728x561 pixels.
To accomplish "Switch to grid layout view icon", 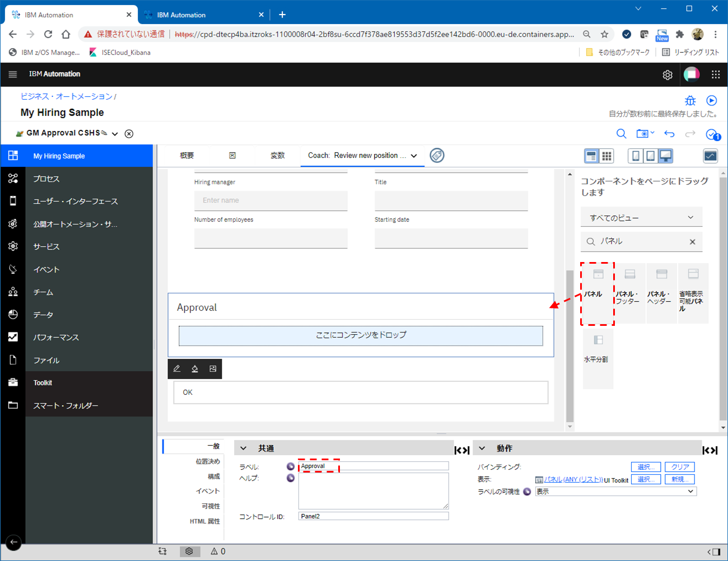I will tap(606, 156).
